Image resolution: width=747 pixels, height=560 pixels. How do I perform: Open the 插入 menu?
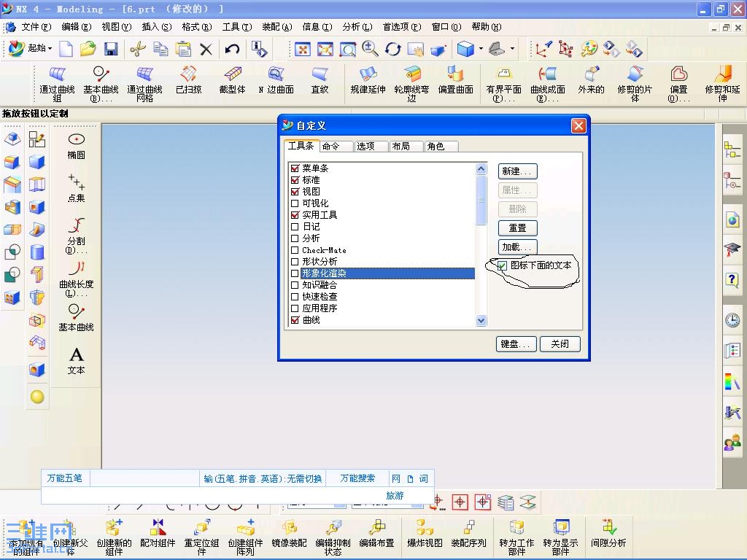click(157, 27)
